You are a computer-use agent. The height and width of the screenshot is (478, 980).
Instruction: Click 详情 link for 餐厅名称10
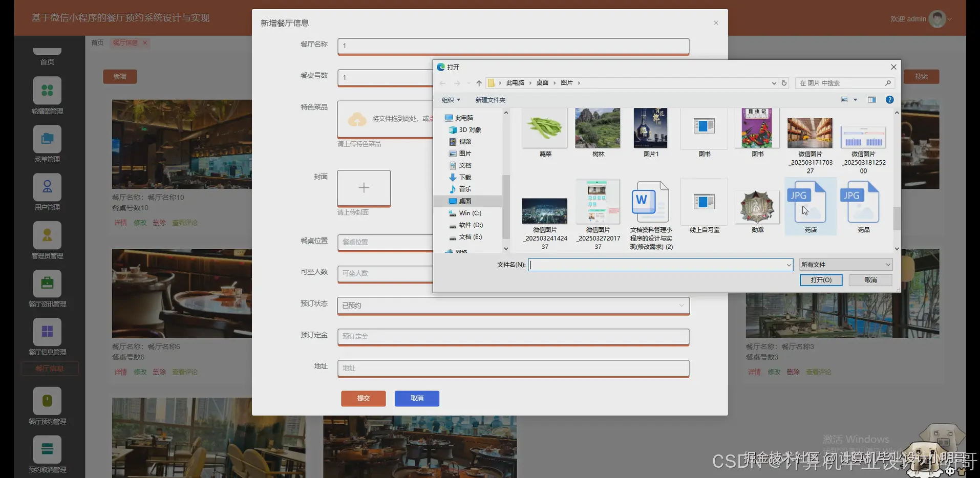click(x=120, y=223)
